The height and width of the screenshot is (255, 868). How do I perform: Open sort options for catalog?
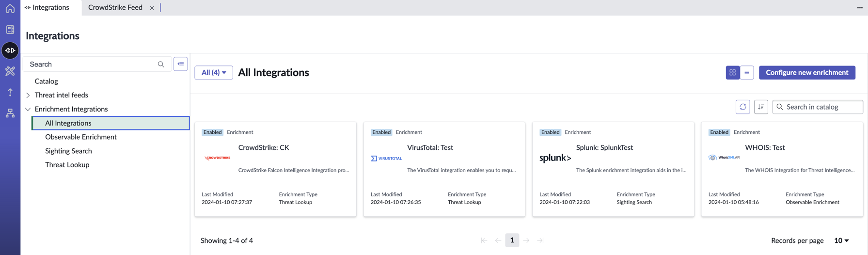pyautogui.click(x=761, y=107)
